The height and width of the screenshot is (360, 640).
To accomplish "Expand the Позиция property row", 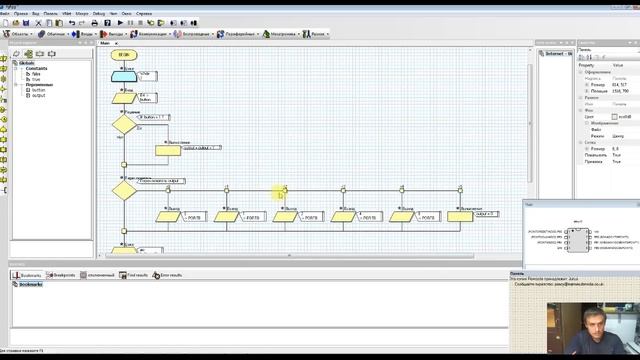I will (587, 91).
